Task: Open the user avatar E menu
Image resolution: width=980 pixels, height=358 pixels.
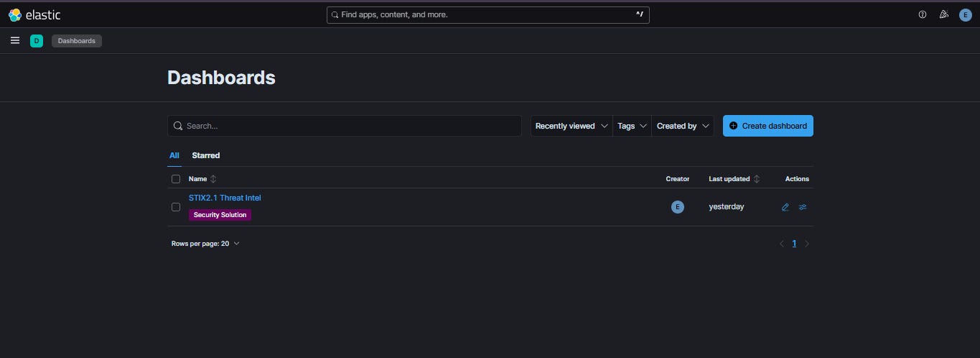Action: point(966,14)
